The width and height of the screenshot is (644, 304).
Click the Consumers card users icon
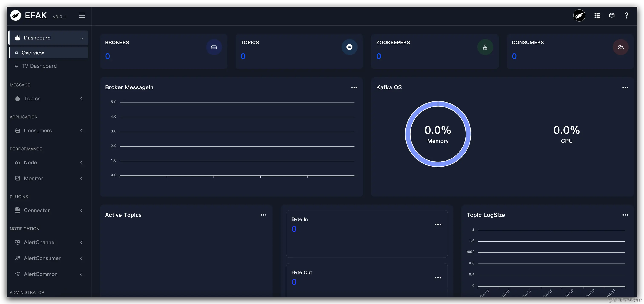point(621,47)
